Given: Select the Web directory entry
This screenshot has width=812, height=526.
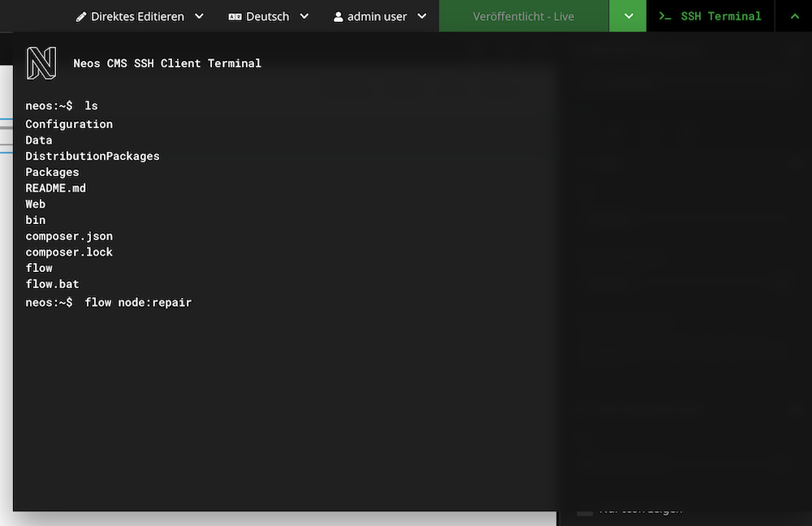Looking at the screenshot, I should [36, 204].
